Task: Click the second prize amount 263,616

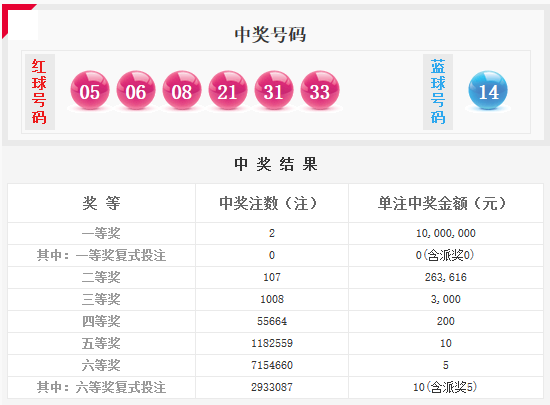Action: coord(445,277)
